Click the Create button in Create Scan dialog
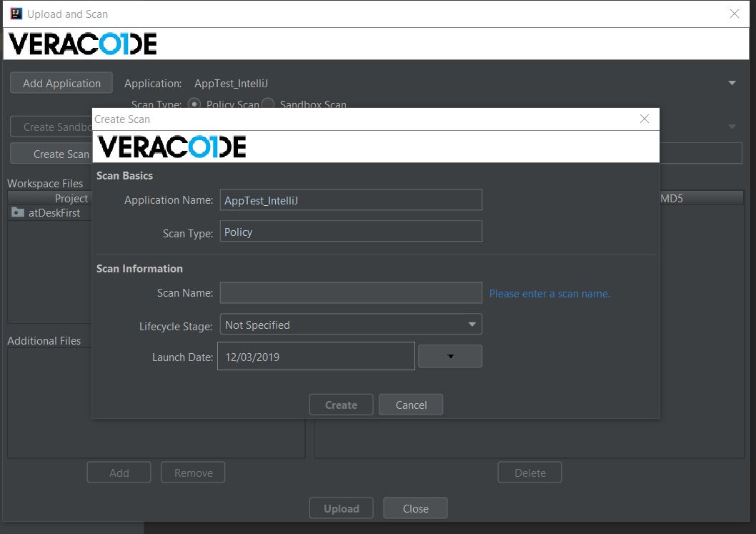Image resolution: width=756 pixels, height=534 pixels. click(x=341, y=405)
